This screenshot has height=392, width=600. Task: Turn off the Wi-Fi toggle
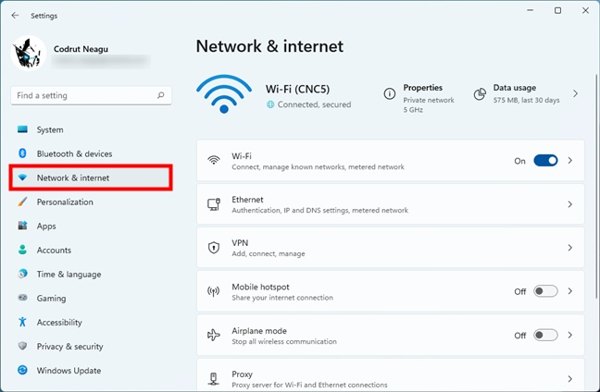[546, 160]
